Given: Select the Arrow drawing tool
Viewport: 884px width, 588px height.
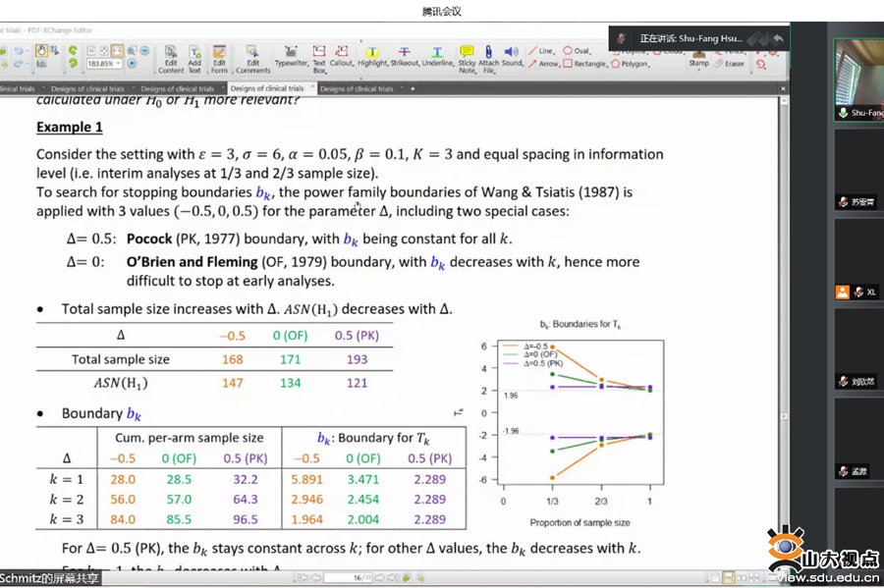Looking at the screenshot, I should pos(543,64).
